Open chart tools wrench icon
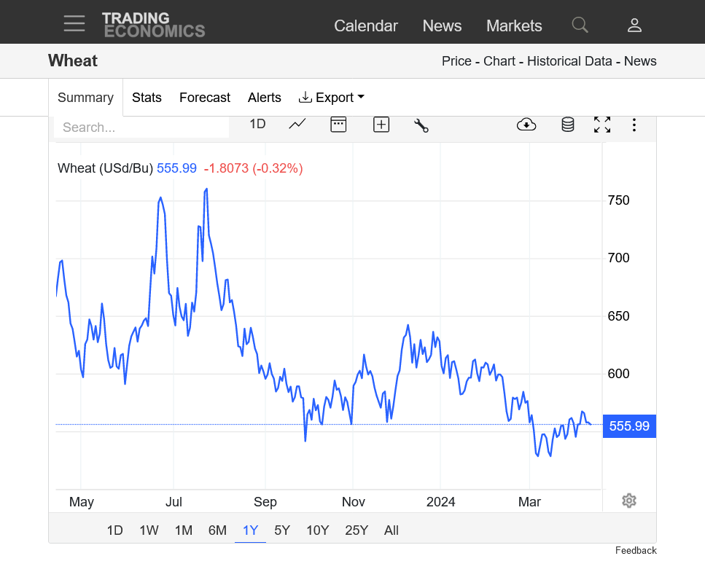Viewport: 705px width, 588px height. click(x=421, y=125)
